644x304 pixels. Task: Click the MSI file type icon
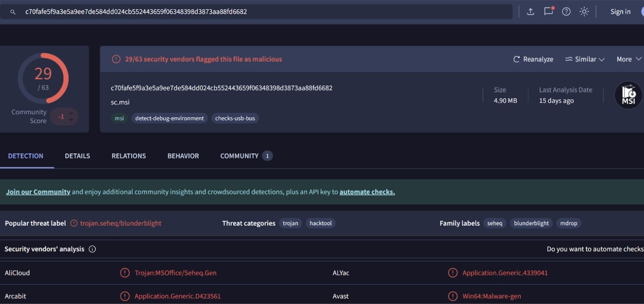(628, 95)
